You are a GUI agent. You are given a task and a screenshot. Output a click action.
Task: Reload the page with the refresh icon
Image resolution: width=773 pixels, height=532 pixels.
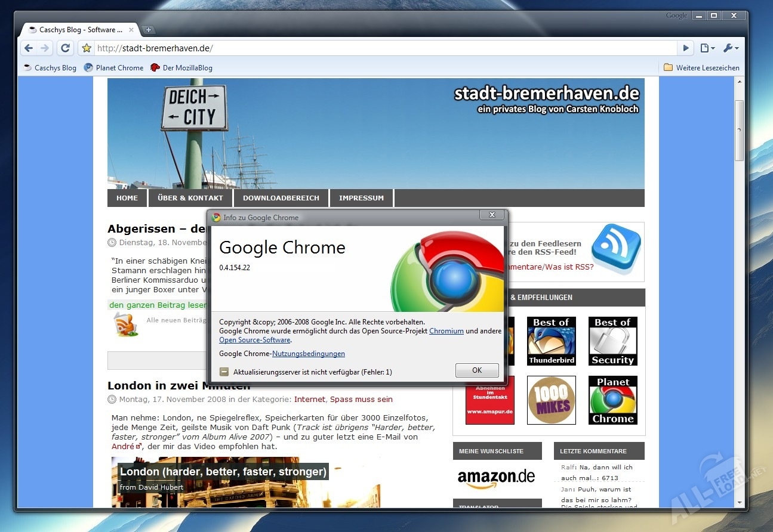pyautogui.click(x=66, y=48)
